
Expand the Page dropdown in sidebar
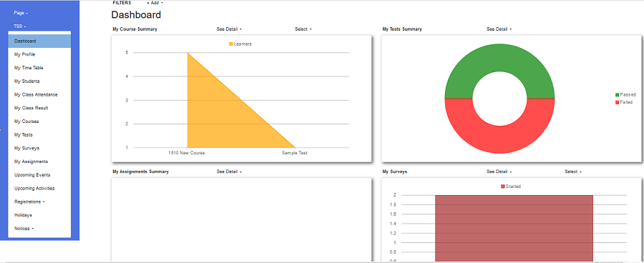pyautogui.click(x=21, y=13)
